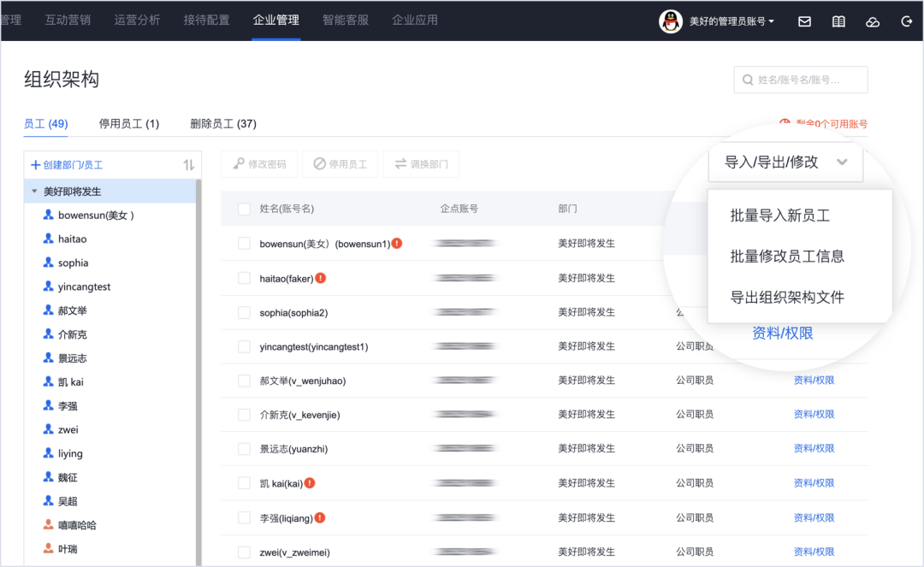Switch to the 员工 (49) tab
This screenshot has height=567, width=924.
coord(46,124)
